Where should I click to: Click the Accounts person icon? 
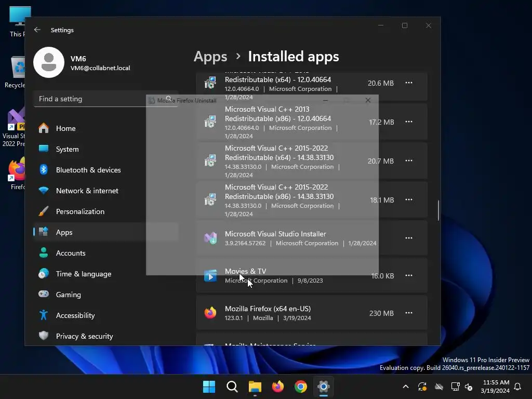pyautogui.click(x=44, y=252)
